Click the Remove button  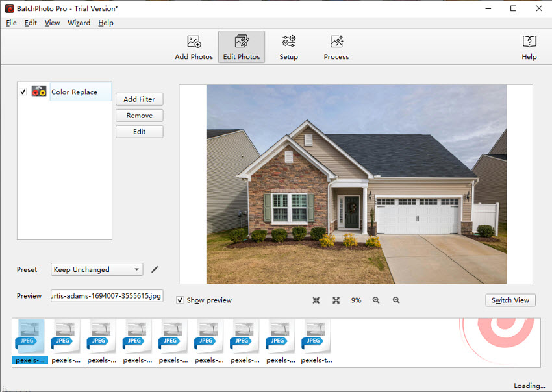tap(139, 115)
